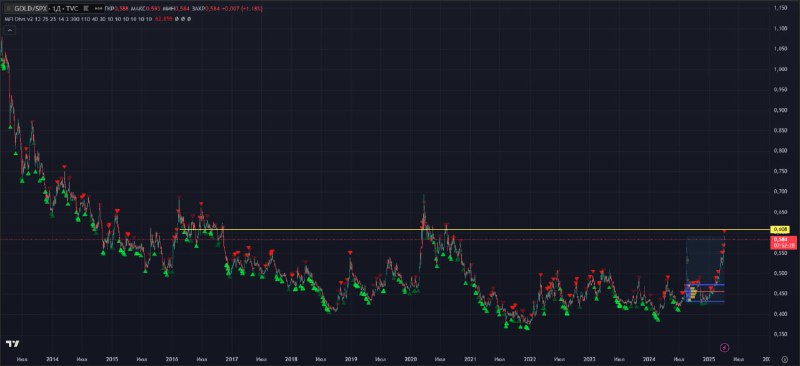Image resolution: width=800 pixels, height=366 pixels.
Task: Click the red marker at the 2020 price spike
Action: pyautogui.click(x=422, y=223)
